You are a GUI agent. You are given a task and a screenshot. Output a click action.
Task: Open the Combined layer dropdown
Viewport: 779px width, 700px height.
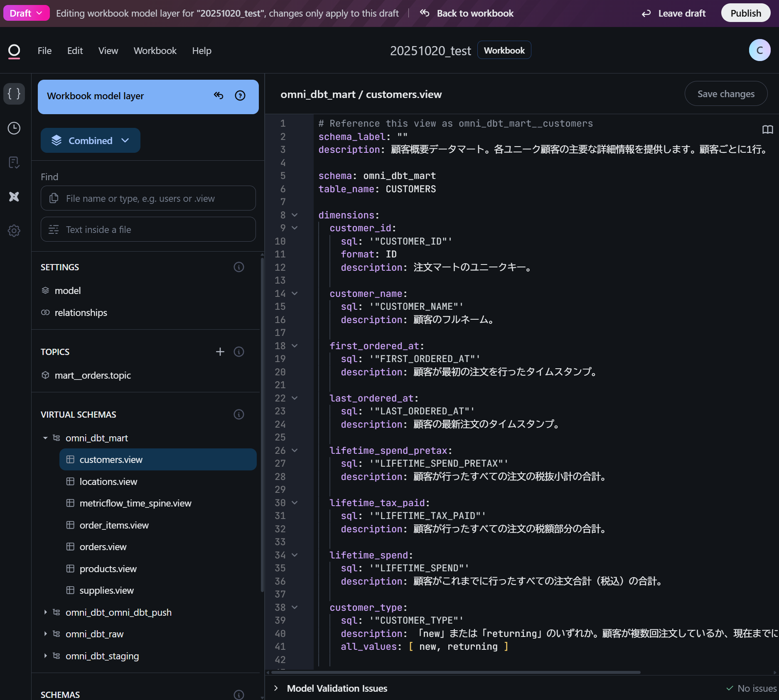[91, 141]
